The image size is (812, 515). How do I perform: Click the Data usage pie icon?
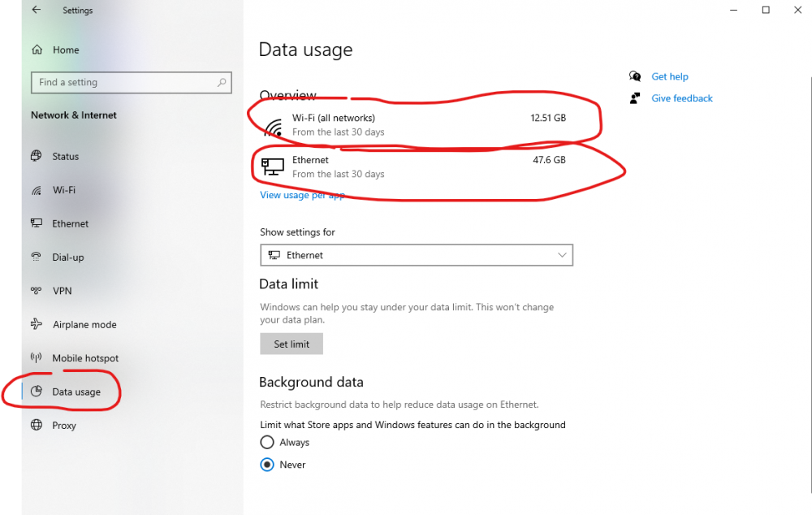pos(37,392)
